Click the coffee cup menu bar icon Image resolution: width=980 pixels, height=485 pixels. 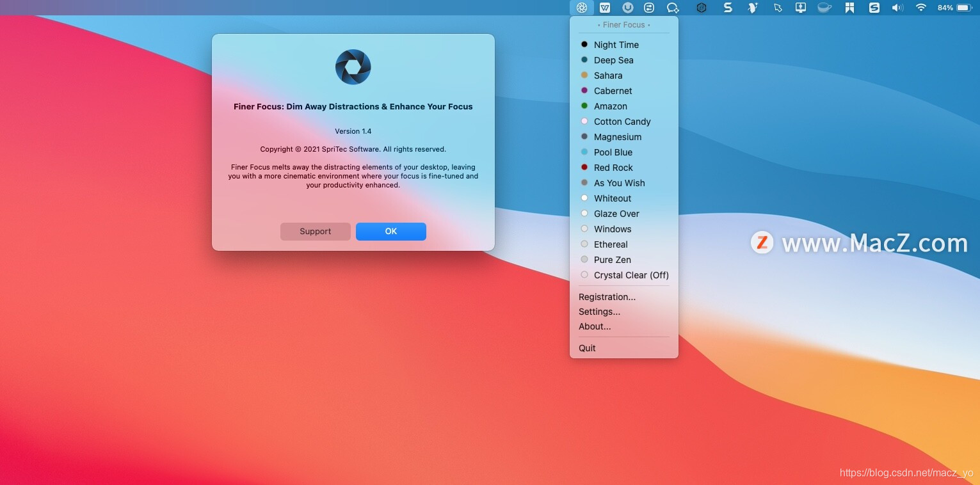[x=824, y=8]
